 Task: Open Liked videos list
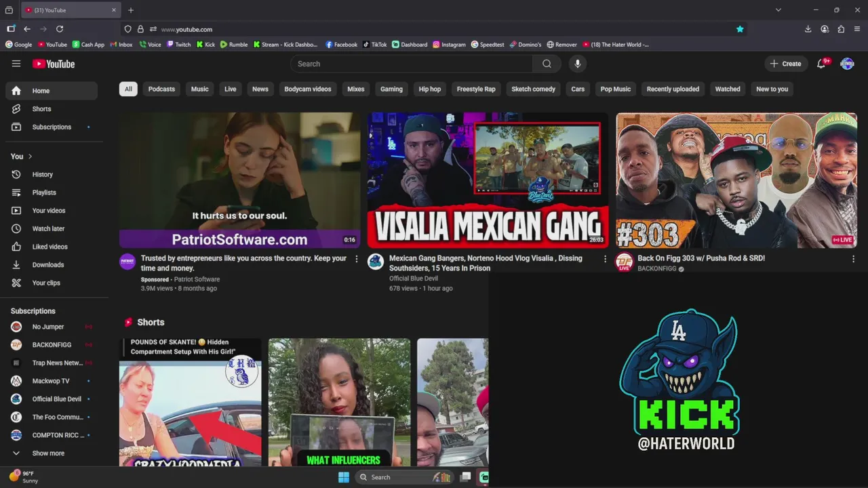coord(52,247)
